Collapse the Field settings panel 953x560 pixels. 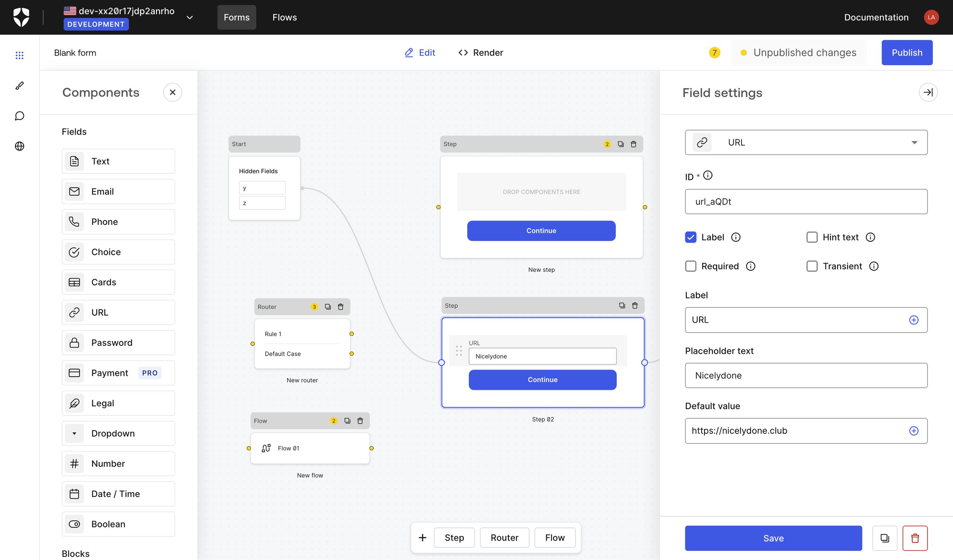(x=928, y=92)
